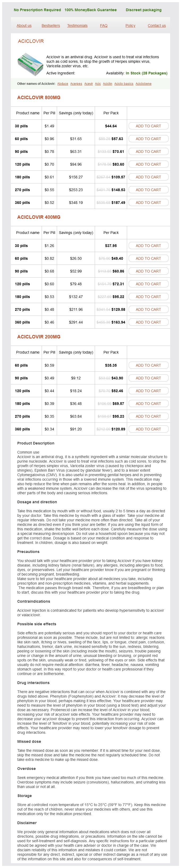Add 200mg 60 pills at $35.35 to cart
The height and width of the screenshot is (868, 181).
(148, 365)
